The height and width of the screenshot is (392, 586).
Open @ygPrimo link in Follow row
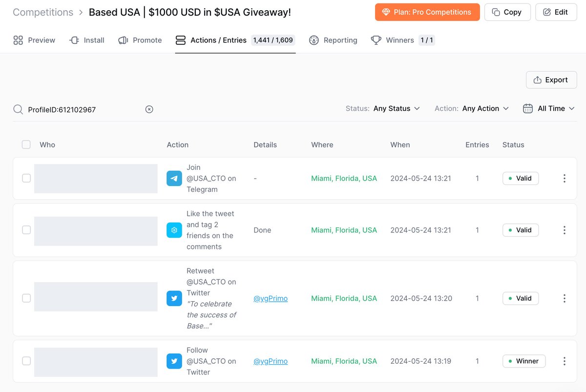point(271,361)
